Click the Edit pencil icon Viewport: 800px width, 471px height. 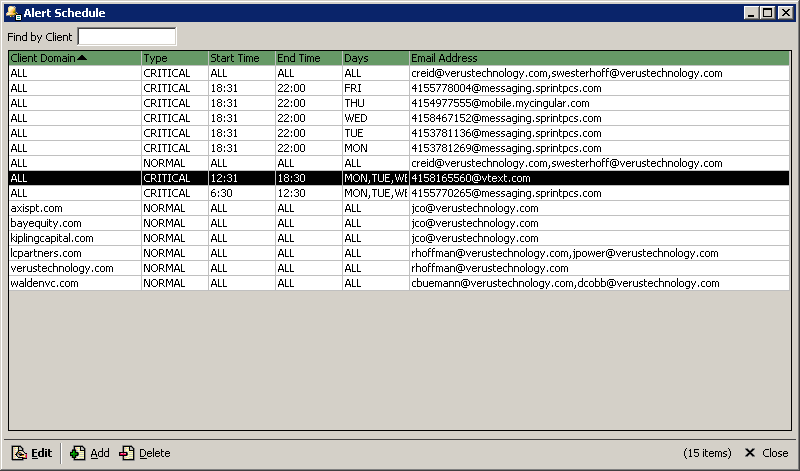pyautogui.click(x=18, y=453)
